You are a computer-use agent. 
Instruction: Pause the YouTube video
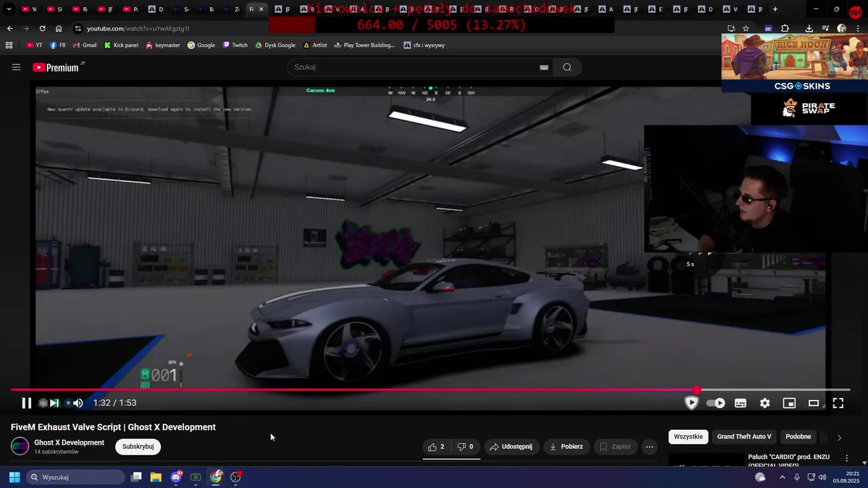coord(26,403)
